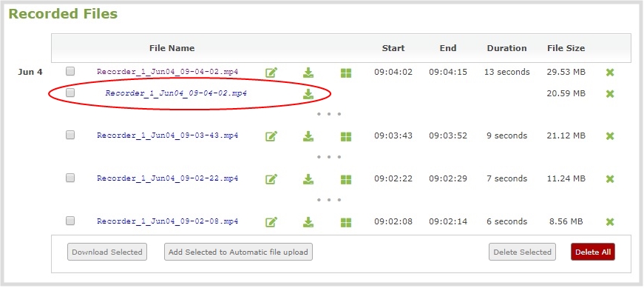
Task: Click Add Selected to Automatic file upload
Action: pyautogui.click(x=238, y=252)
